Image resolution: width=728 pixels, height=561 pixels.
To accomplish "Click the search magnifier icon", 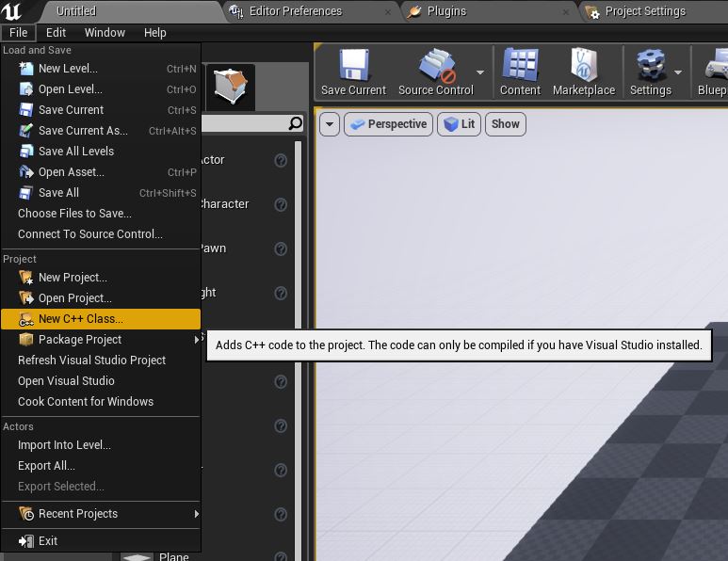I will (x=296, y=123).
